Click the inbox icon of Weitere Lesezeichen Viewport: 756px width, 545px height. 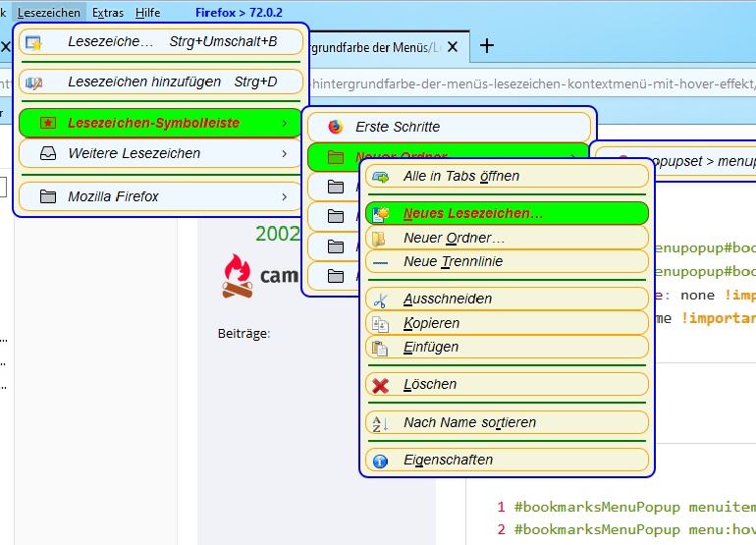point(48,153)
